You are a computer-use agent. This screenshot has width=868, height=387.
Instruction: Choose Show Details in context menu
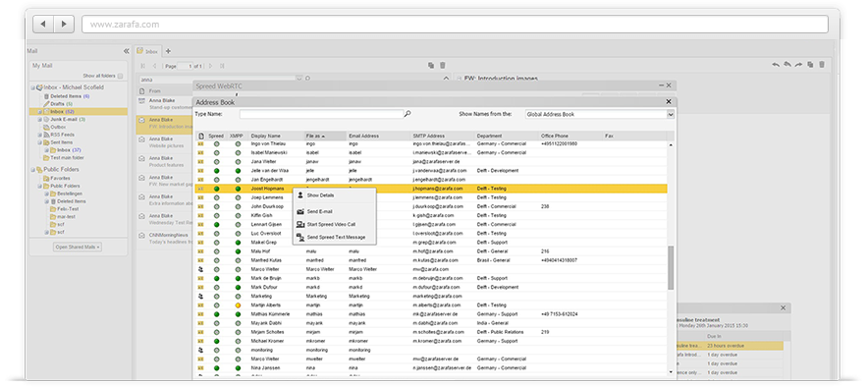tap(335, 195)
